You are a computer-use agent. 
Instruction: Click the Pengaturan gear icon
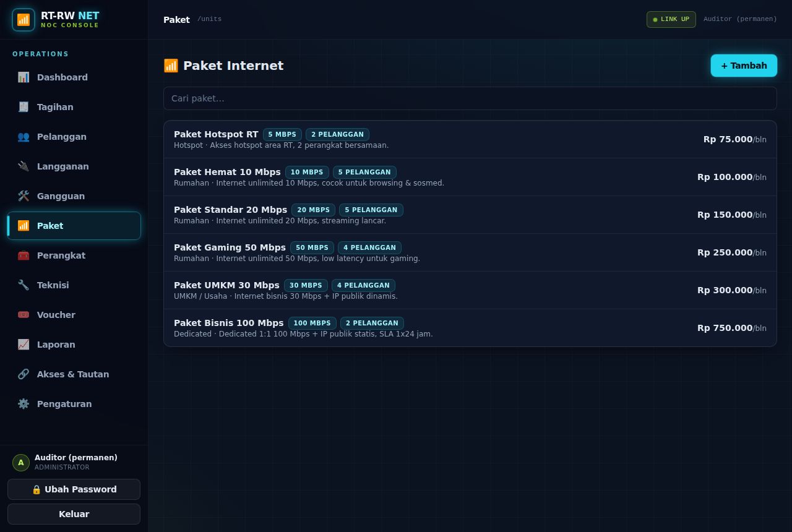(x=24, y=404)
